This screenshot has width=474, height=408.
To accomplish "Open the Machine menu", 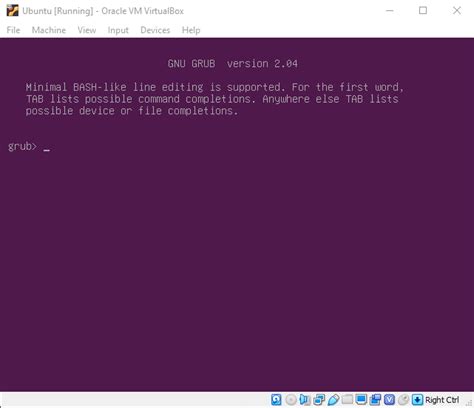I will point(49,30).
